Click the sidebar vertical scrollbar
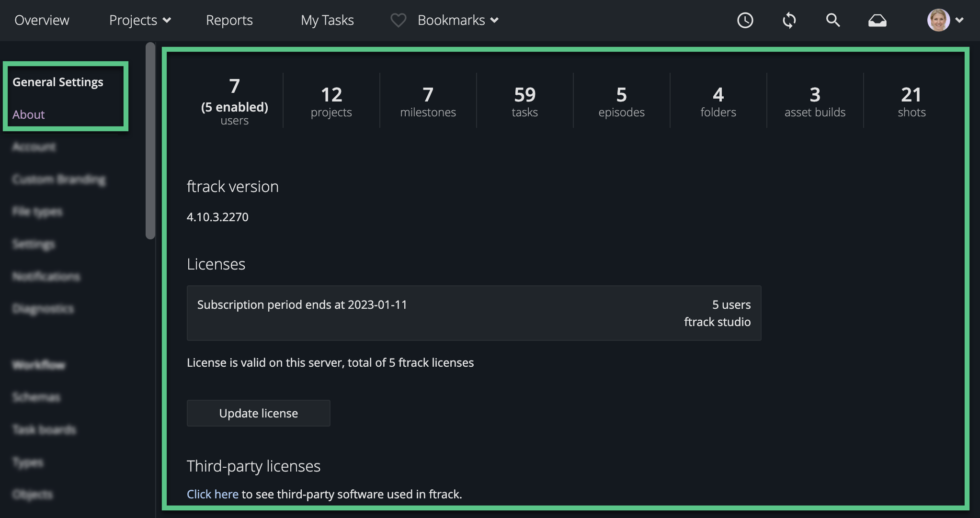 point(150,140)
